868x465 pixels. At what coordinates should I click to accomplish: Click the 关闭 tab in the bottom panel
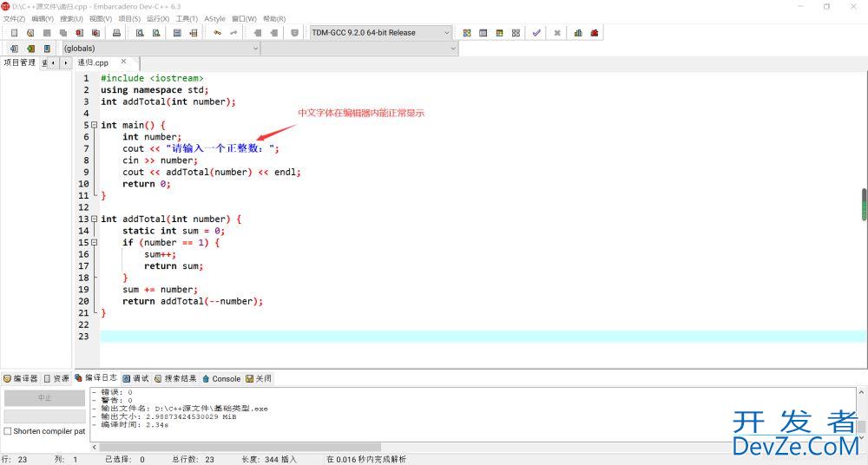coord(259,378)
